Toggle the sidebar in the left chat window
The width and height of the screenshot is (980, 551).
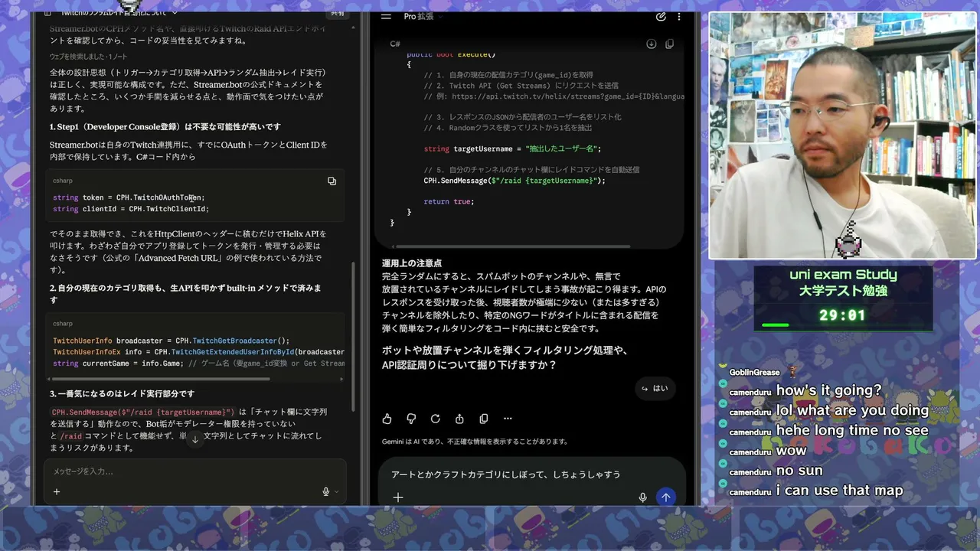pyautogui.click(x=47, y=12)
